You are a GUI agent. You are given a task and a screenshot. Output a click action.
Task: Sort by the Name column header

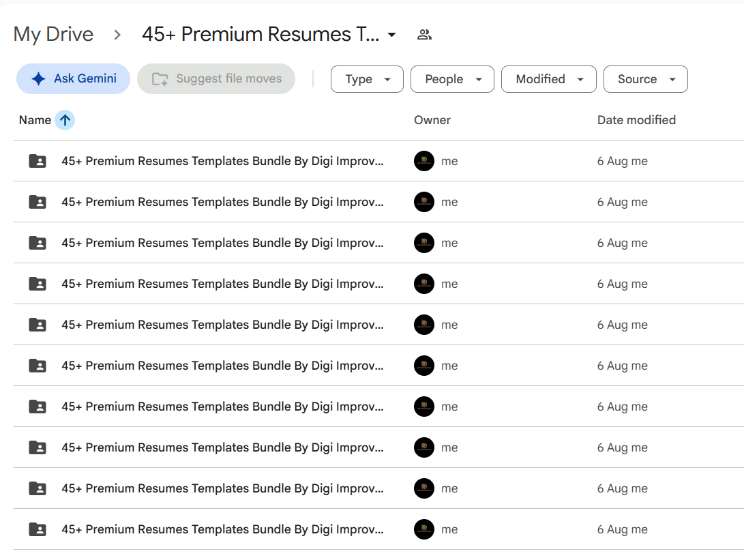coord(35,120)
